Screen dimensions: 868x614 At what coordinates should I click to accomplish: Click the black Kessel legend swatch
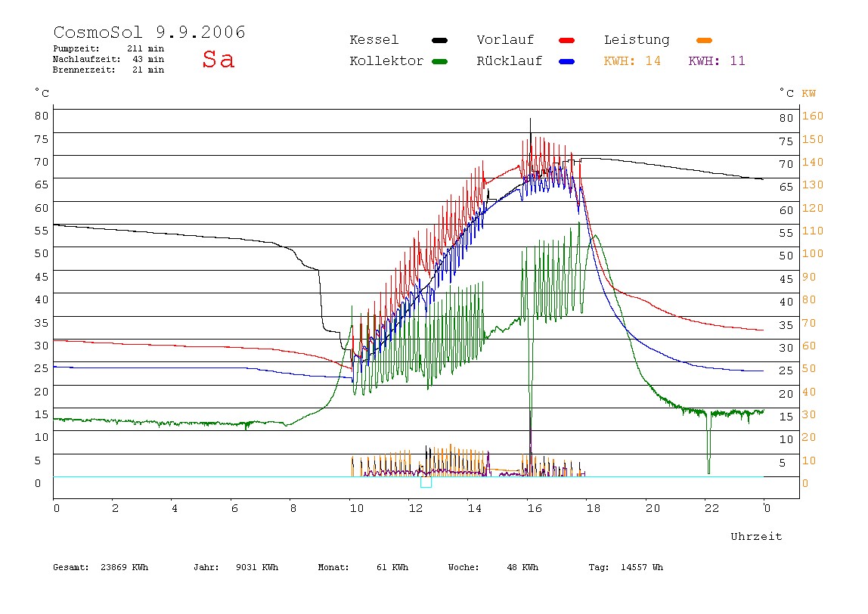tap(439, 40)
